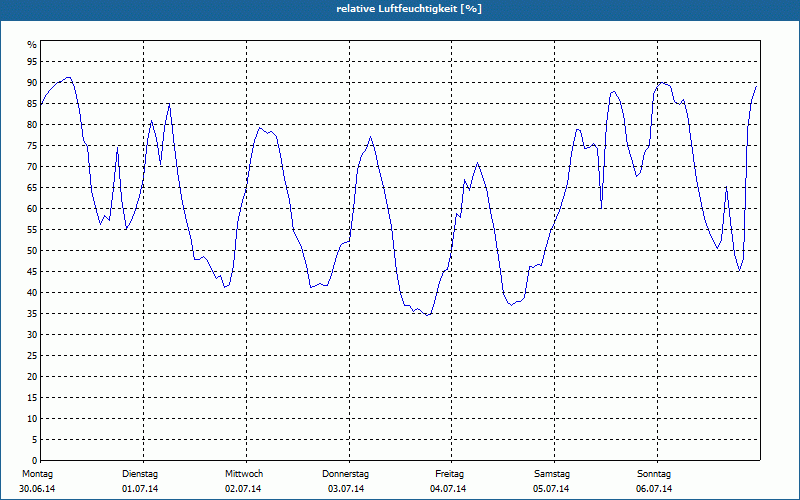Select the 'Montag' day label
800x500 pixels.
click(37, 474)
